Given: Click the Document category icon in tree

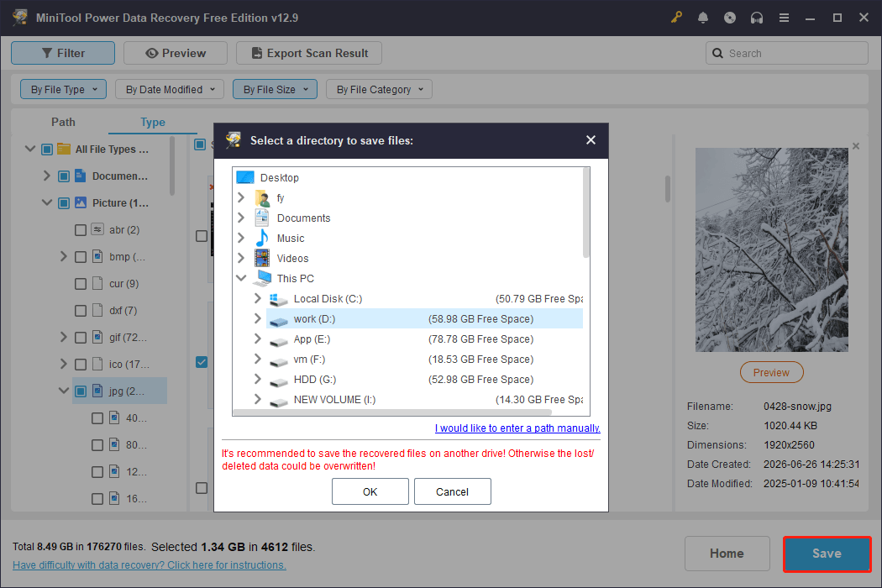Looking at the screenshot, I should (x=81, y=176).
